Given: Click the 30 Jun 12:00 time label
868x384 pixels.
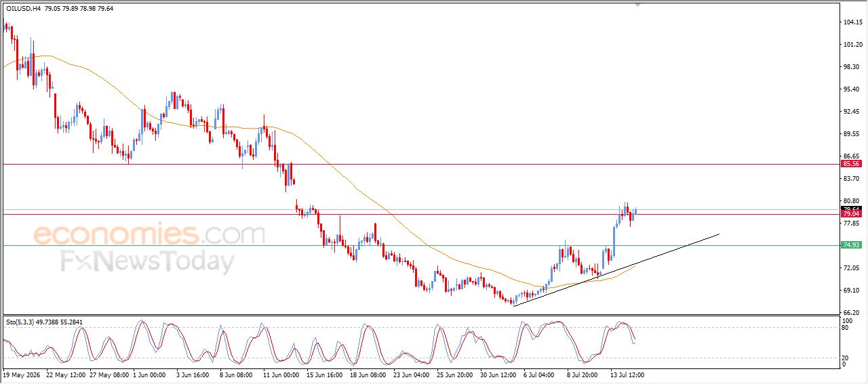Looking at the screenshot, I should [x=499, y=374].
